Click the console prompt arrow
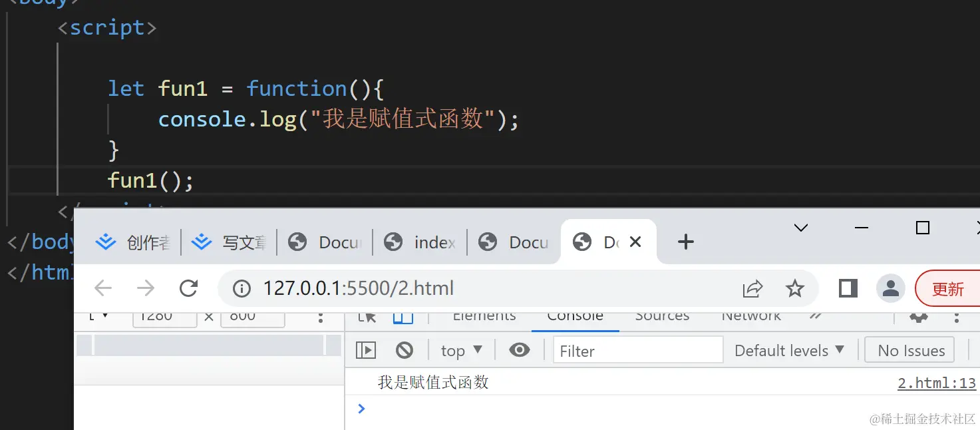Image resolution: width=980 pixels, height=430 pixels. 361,408
